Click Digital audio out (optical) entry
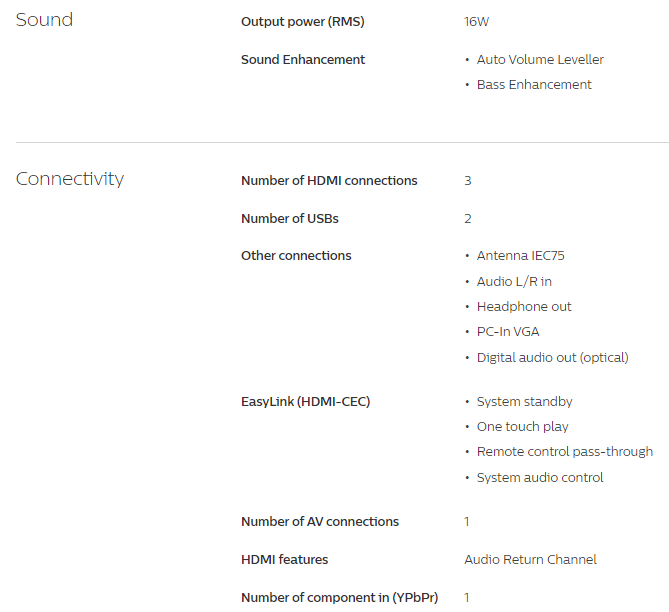 tap(553, 358)
